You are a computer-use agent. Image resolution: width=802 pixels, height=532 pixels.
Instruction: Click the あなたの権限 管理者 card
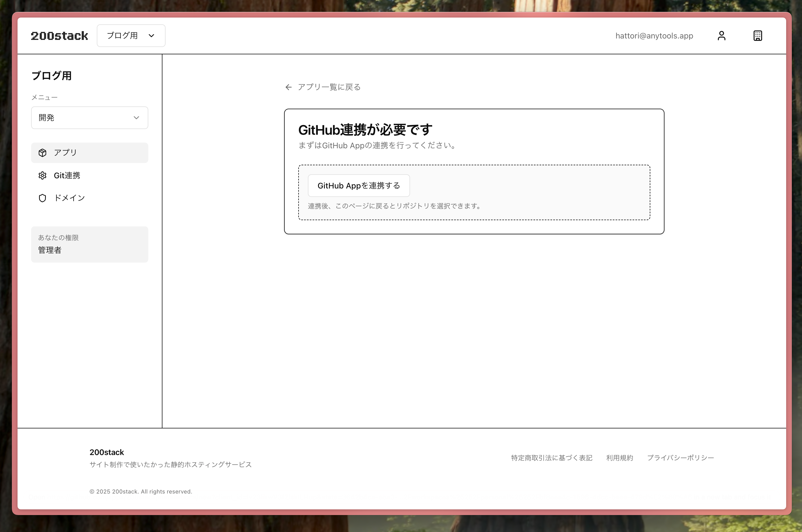tap(89, 244)
